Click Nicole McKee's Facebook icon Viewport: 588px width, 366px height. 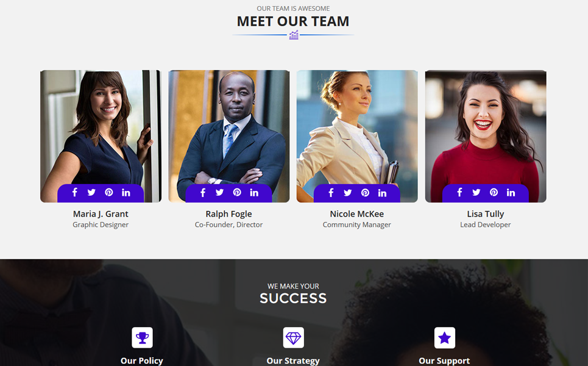click(331, 193)
